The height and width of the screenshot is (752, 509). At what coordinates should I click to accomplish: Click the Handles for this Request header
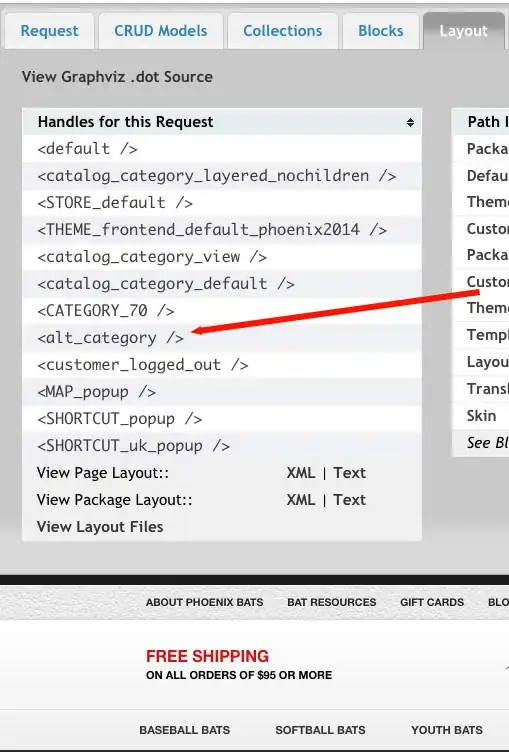(222, 122)
